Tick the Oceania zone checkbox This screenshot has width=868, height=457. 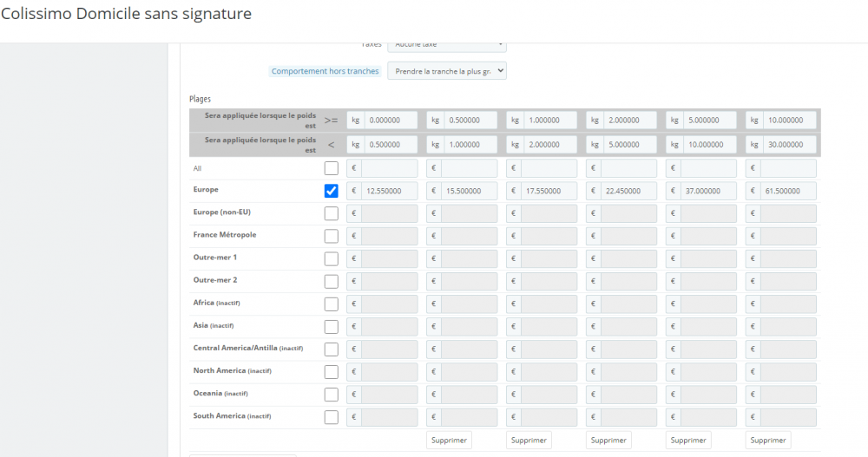tap(331, 395)
